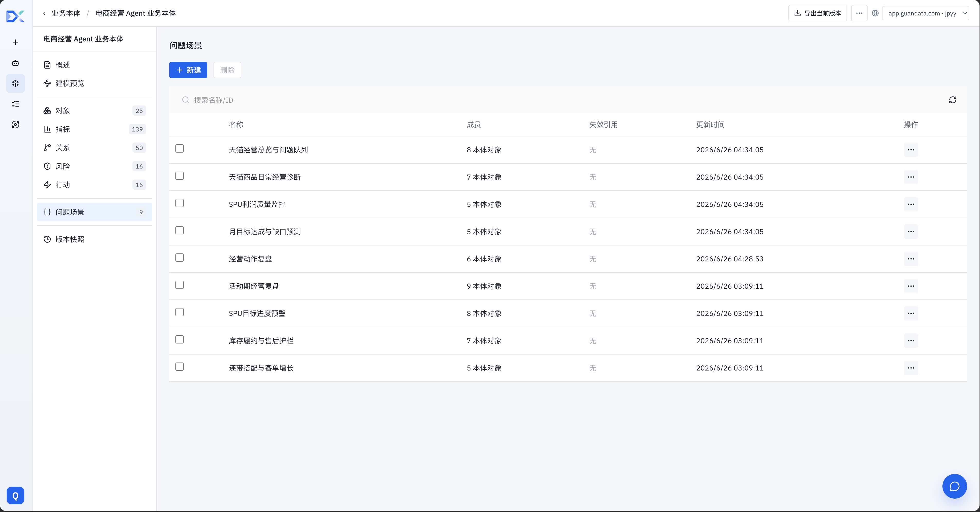
Task: Open actions menu for 天猫经营总览与问题队列
Action: pyautogui.click(x=911, y=149)
